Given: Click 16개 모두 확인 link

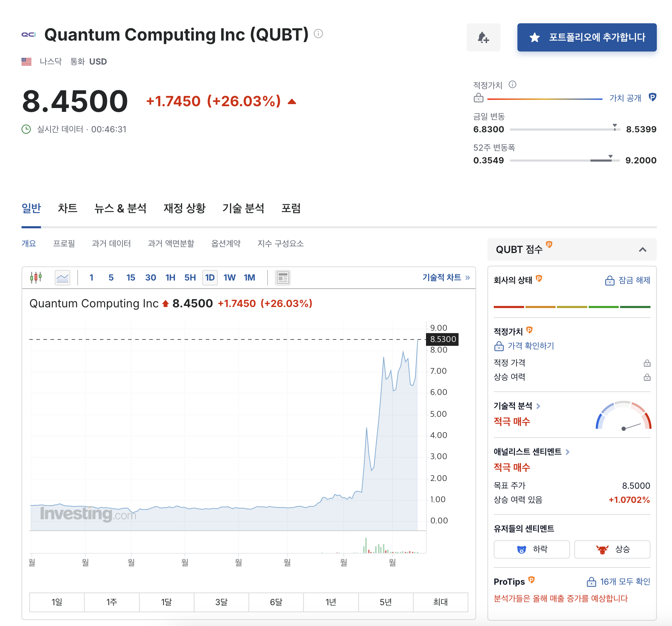Looking at the screenshot, I should 619,582.
